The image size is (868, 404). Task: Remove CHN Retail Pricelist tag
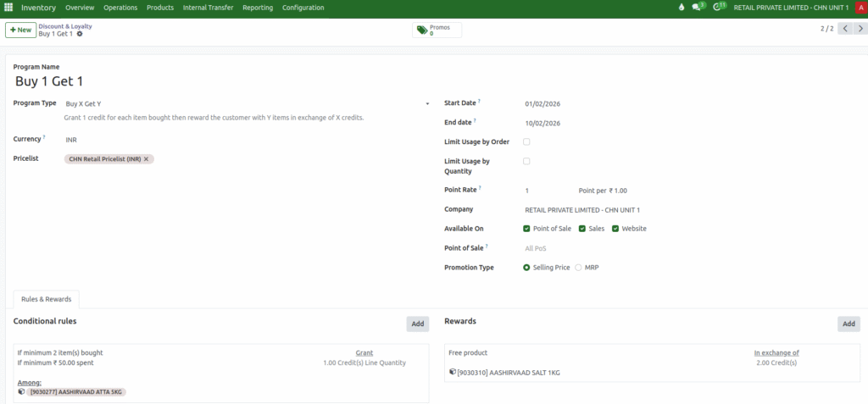coord(147,158)
